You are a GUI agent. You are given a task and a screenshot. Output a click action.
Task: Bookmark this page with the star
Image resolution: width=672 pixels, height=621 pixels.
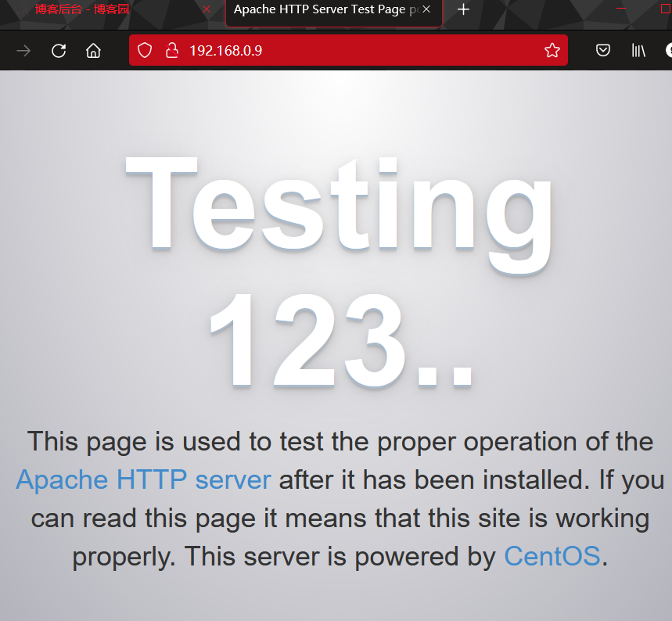pos(552,50)
